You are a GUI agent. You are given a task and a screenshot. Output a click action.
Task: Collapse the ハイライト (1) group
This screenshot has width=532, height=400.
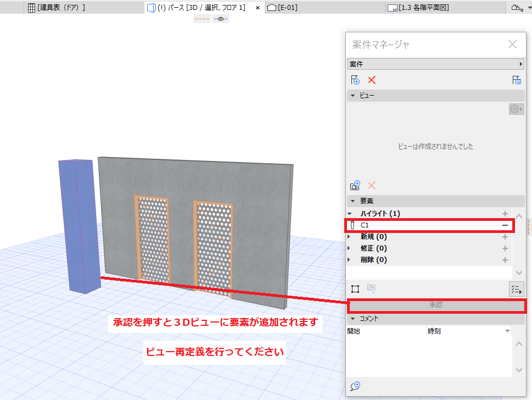350,214
